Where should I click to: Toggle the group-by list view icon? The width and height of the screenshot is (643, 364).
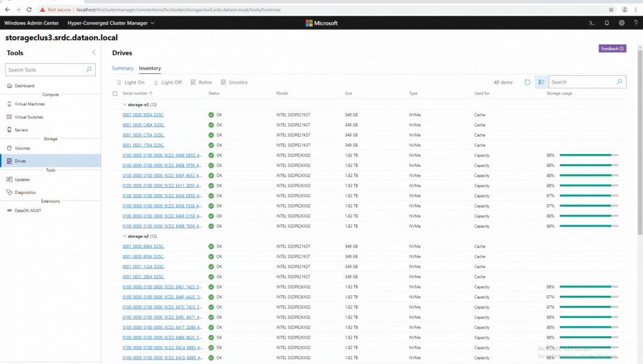(541, 82)
